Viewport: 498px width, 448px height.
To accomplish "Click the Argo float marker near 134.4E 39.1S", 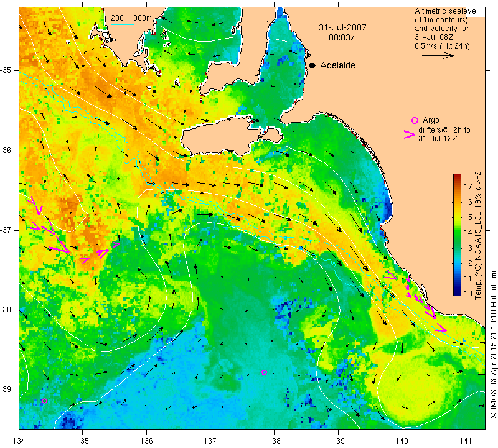I will 45,401.
